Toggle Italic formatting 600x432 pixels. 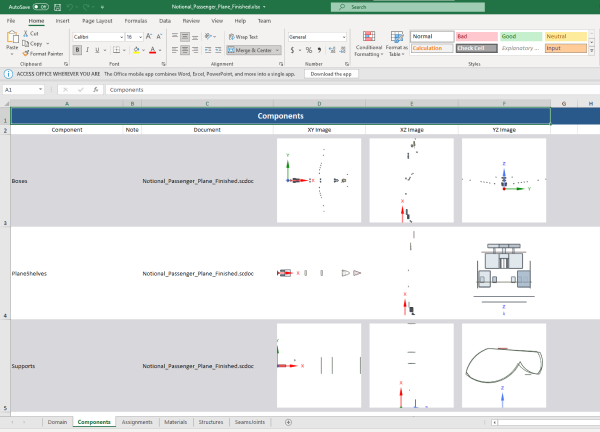pyautogui.click(x=87, y=50)
